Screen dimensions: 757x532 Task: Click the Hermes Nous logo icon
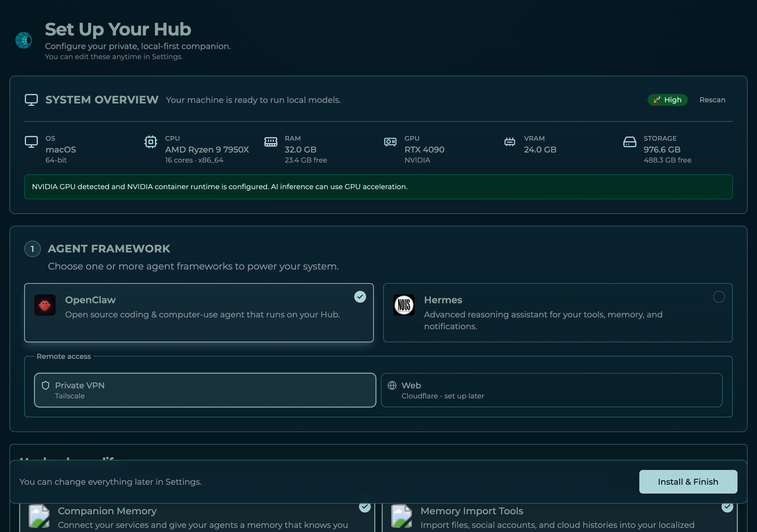(404, 305)
